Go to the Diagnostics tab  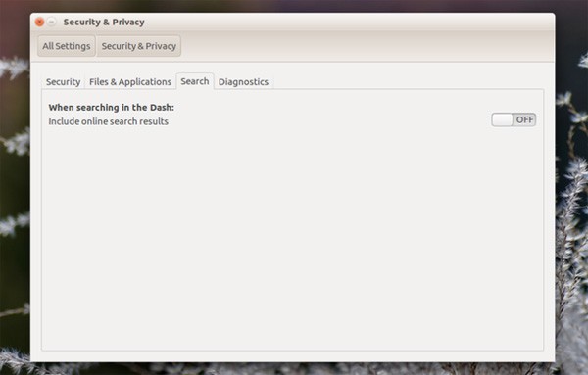(x=243, y=81)
